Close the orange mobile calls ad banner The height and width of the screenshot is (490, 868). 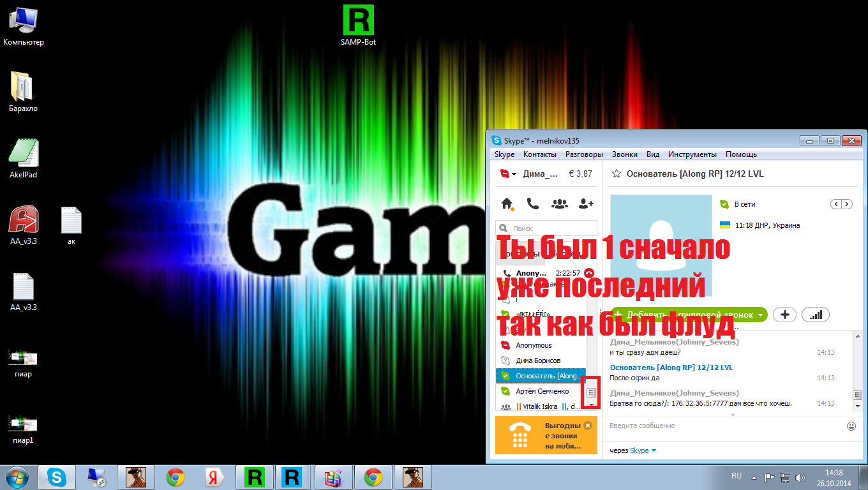click(x=588, y=426)
